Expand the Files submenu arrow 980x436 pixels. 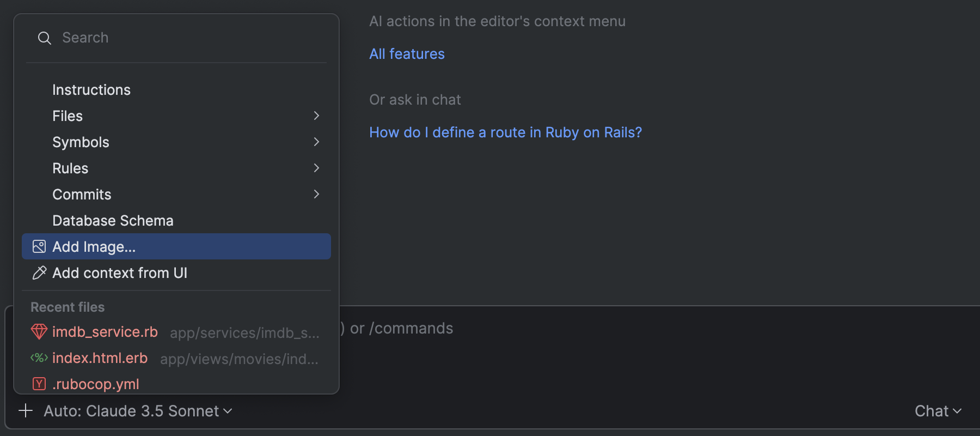pos(316,116)
